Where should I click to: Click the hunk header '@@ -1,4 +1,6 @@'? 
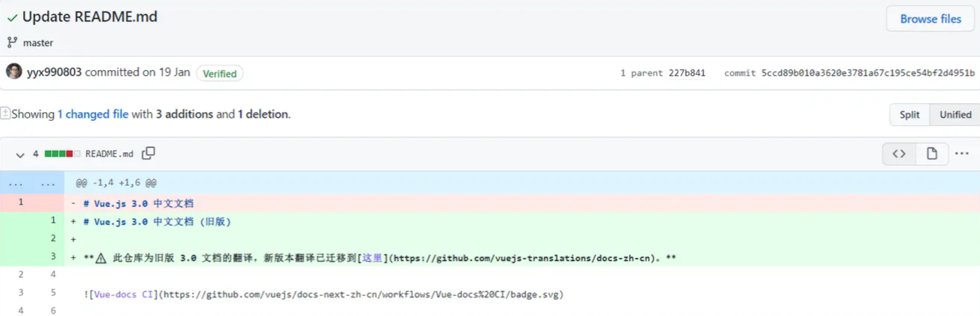[116, 182]
